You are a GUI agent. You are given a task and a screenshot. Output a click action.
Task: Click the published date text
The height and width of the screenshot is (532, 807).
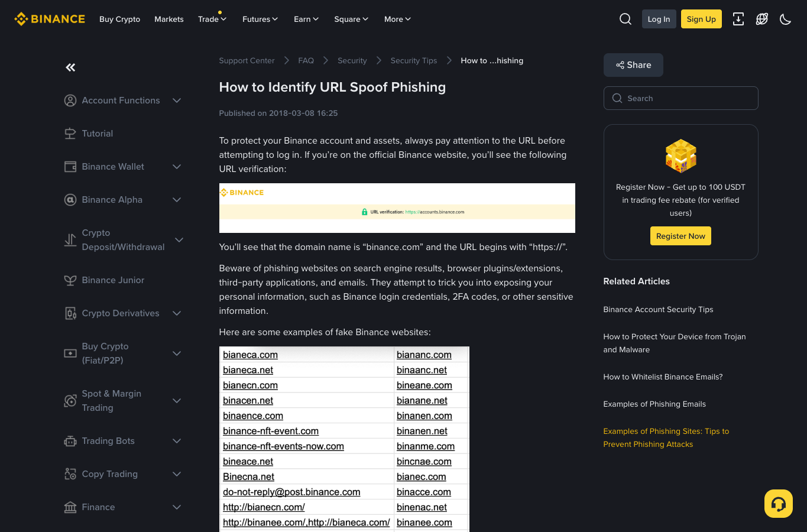coord(278,113)
